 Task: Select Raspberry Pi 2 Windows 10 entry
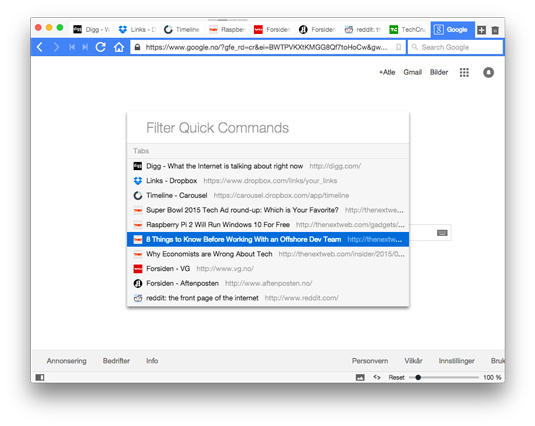[268, 225]
